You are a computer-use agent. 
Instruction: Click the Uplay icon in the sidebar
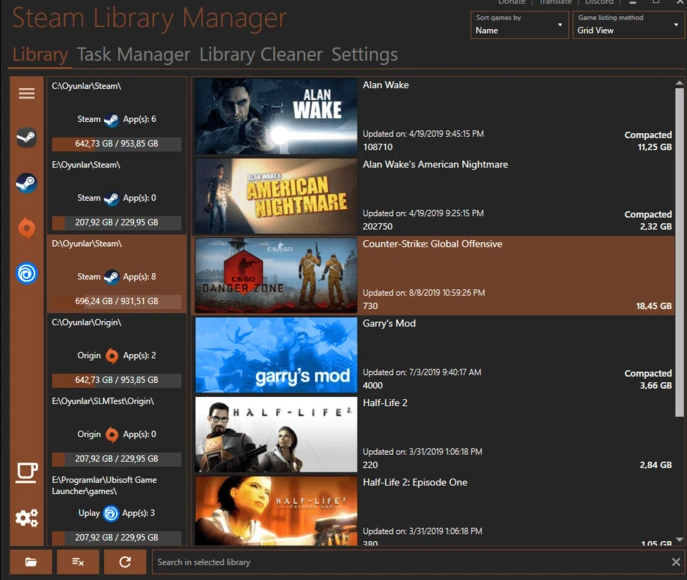(x=27, y=273)
